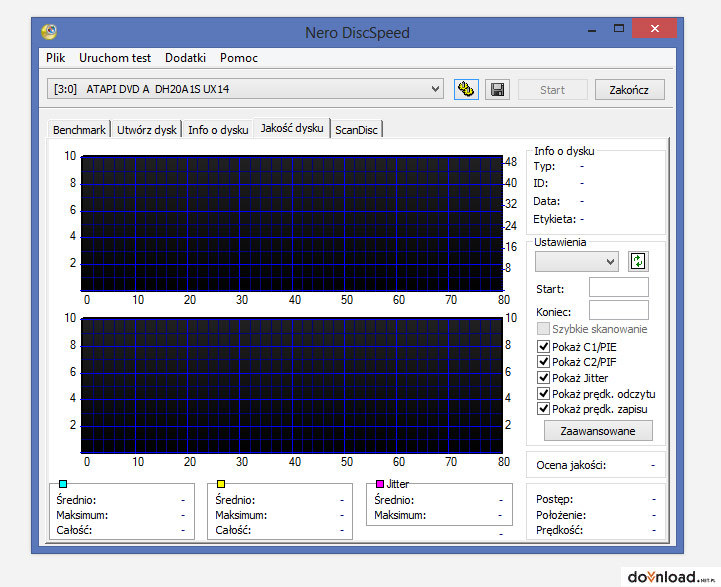This screenshot has width=721, height=587.
Task: Click the Etykieta label in Info o dysku
Action: coord(554,219)
